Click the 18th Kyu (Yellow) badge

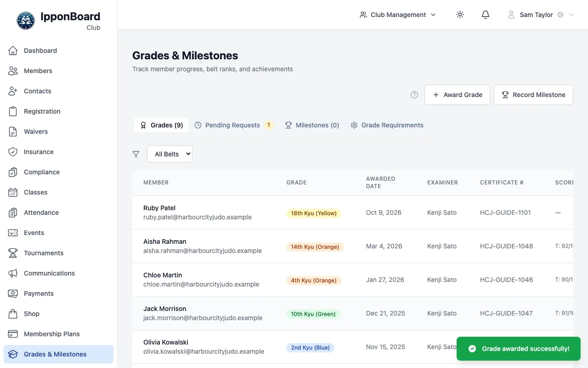pyautogui.click(x=314, y=213)
